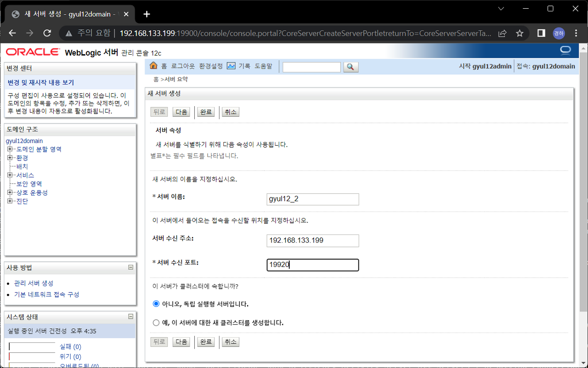Collapse the 시스템 상태 panel

[131, 316]
